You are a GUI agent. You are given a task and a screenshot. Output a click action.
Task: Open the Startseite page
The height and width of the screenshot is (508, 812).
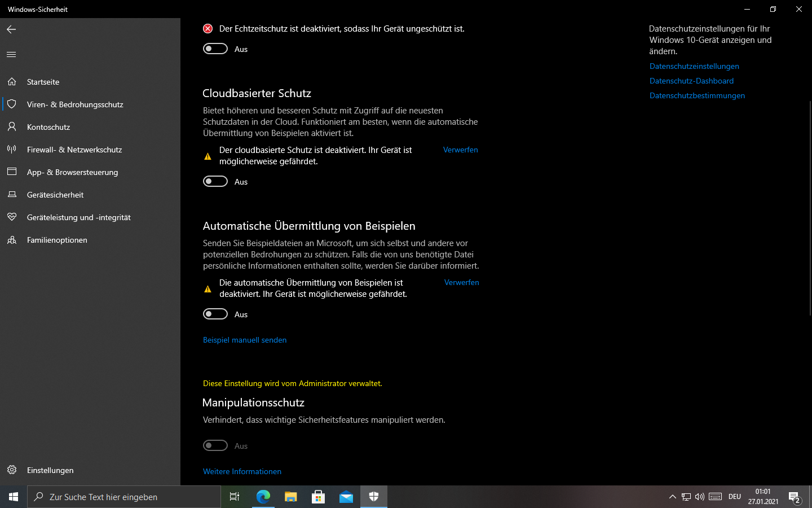click(90, 82)
